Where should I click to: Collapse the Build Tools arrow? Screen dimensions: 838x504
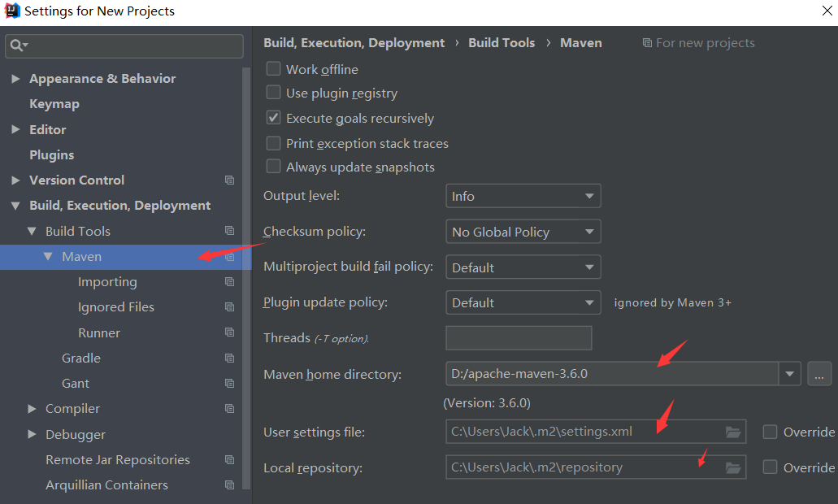pyautogui.click(x=32, y=231)
